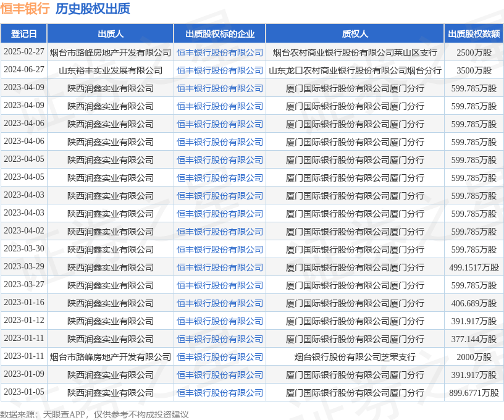Click 陕西润鑫实业有限公司 in 2023-01-05 row
The width and height of the screenshot is (504, 420).
click(110, 393)
